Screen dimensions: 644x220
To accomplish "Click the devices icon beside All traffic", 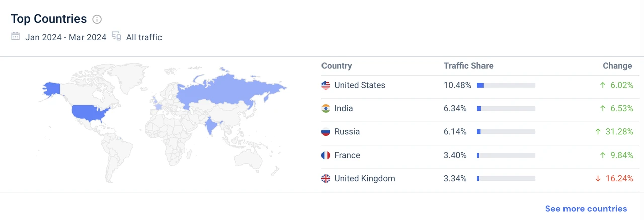I will tap(116, 37).
